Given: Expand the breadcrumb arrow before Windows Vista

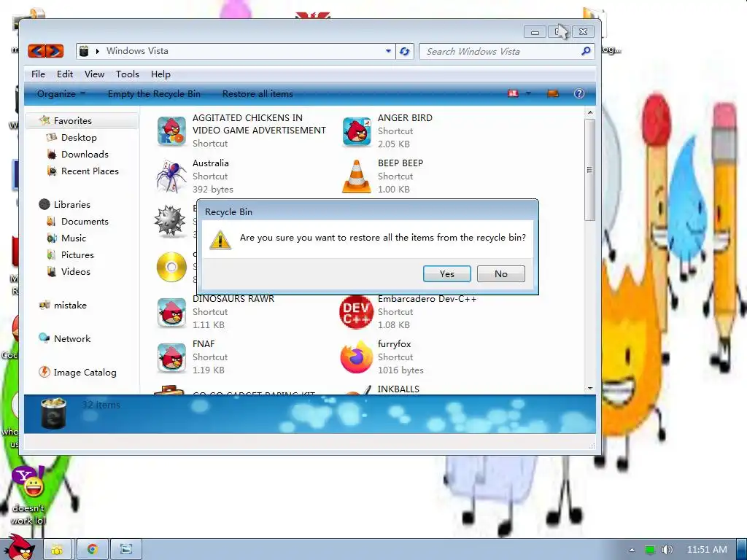Looking at the screenshot, I should pos(97,51).
